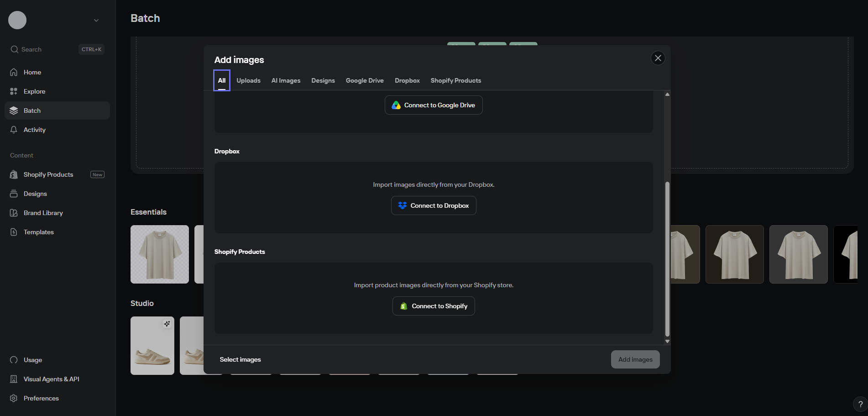The width and height of the screenshot is (868, 416).
Task: Select the All tab
Action: [222, 80]
